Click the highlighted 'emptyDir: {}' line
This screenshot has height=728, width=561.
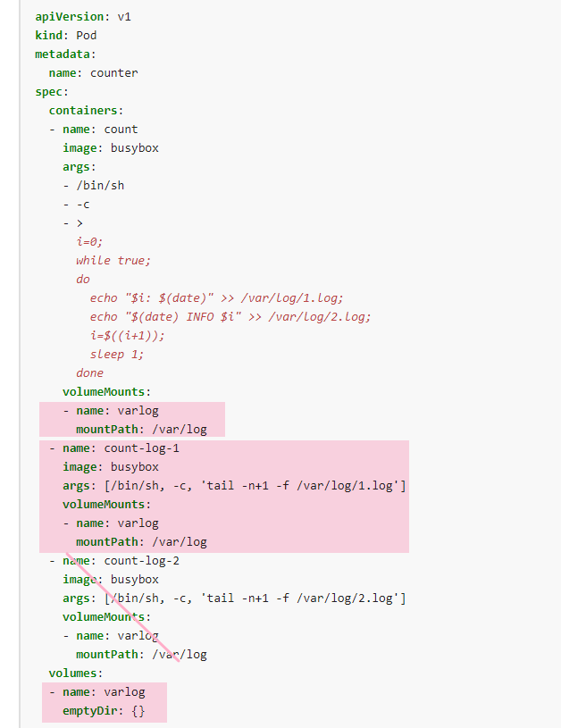[104, 711]
